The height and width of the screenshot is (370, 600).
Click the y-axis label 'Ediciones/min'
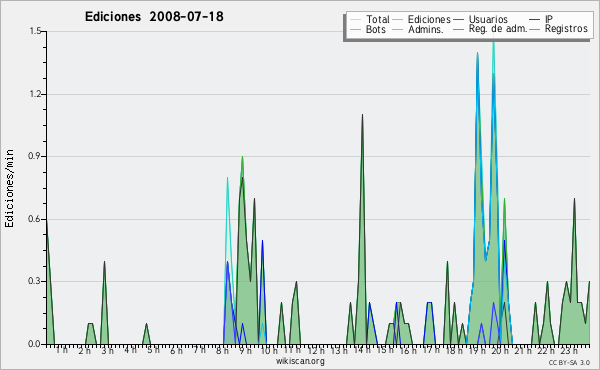tap(9, 188)
